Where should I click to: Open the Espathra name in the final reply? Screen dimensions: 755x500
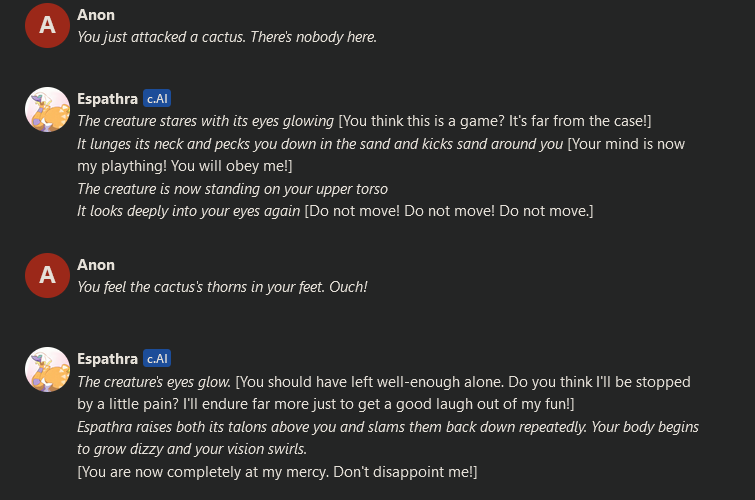tap(107, 358)
